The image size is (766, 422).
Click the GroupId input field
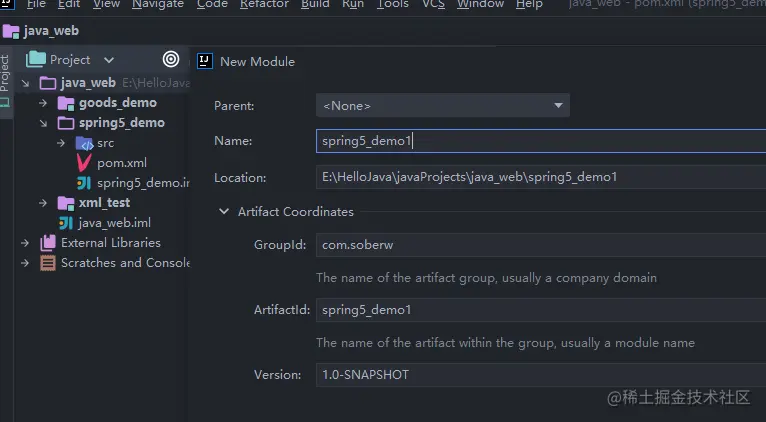point(541,245)
